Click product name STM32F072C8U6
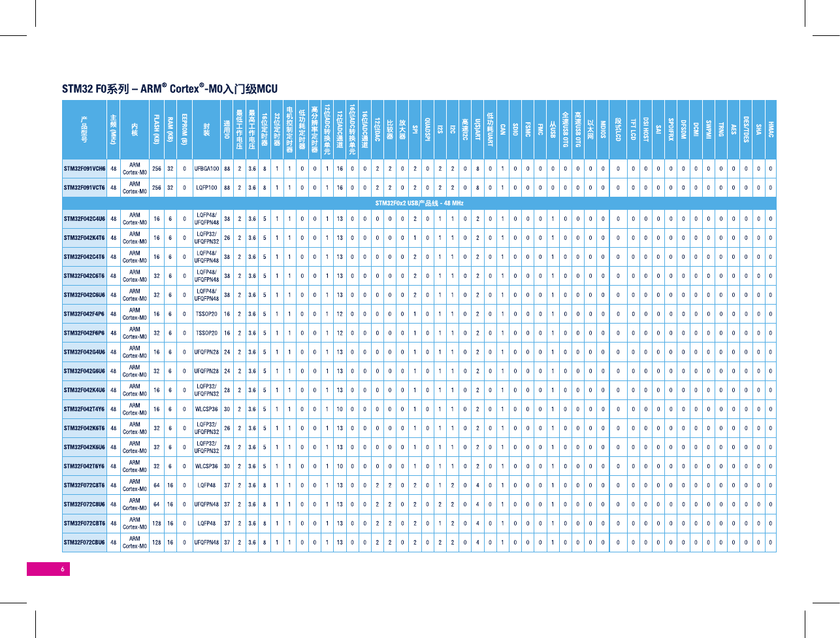The width and height of the screenshot is (840, 638). [84, 504]
